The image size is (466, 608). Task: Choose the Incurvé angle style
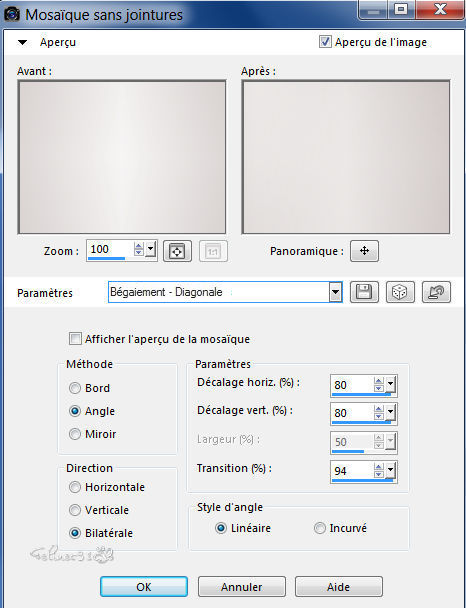pos(319,528)
